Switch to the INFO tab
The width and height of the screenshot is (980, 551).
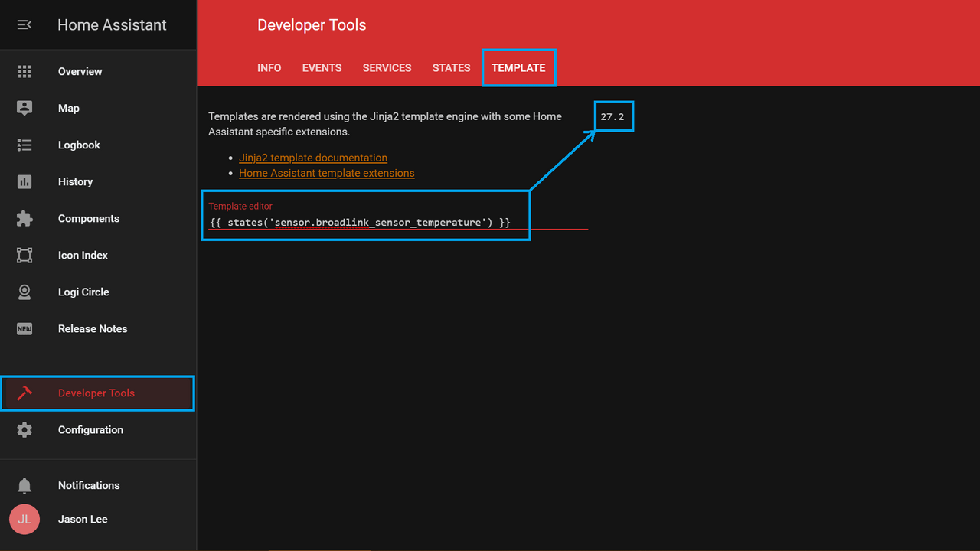(269, 67)
